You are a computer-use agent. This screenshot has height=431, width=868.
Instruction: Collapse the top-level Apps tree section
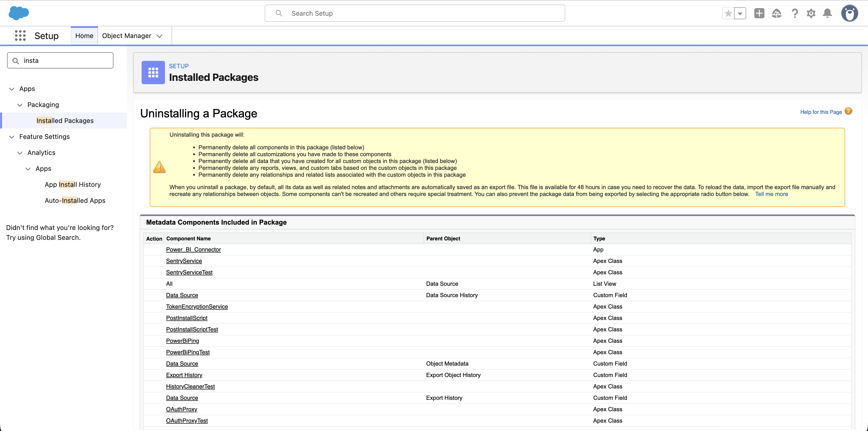point(12,89)
